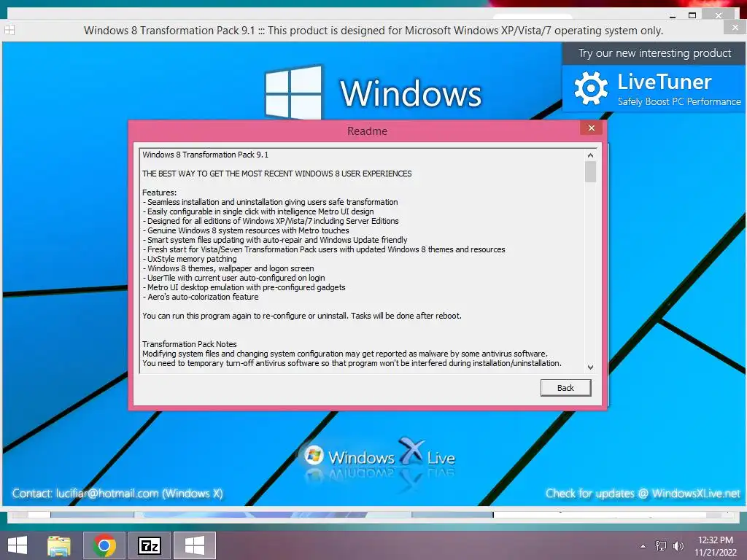
Task: Click the Readme scrollbar down arrow
Action: 590,367
